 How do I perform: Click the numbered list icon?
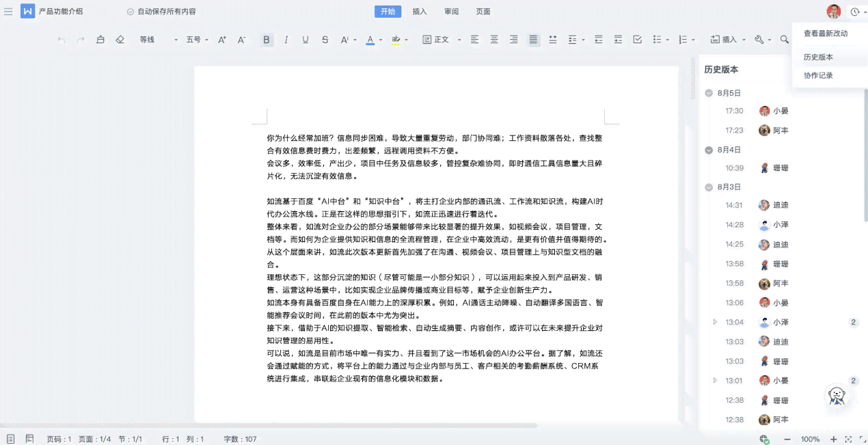click(683, 40)
